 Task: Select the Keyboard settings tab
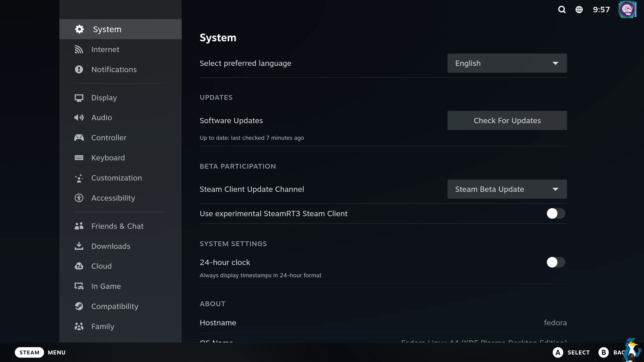(120, 158)
